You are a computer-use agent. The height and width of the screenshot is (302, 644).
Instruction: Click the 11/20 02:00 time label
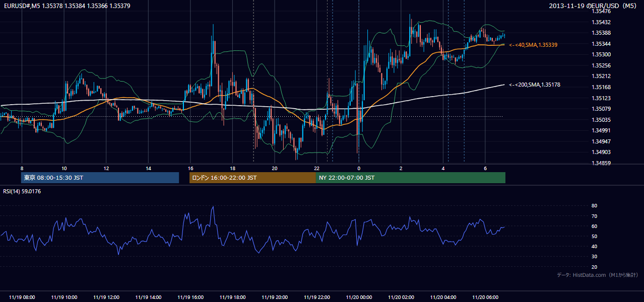401,297
